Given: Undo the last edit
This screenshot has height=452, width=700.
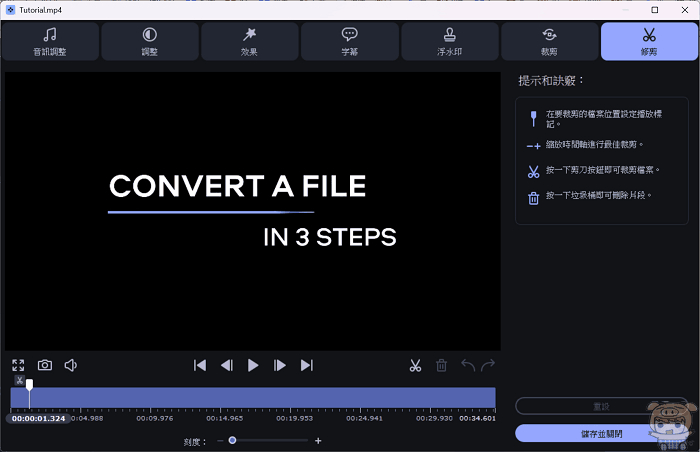Looking at the screenshot, I should pyautogui.click(x=467, y=366).
